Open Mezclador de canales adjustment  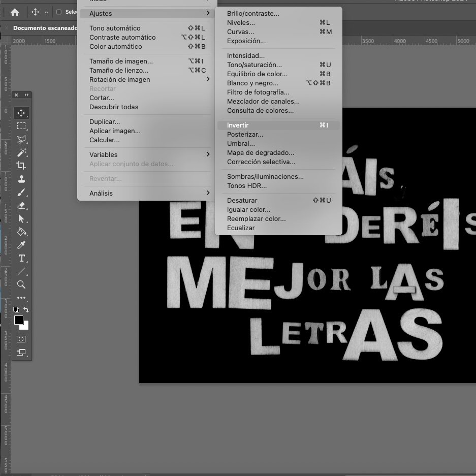click(278, 101)
